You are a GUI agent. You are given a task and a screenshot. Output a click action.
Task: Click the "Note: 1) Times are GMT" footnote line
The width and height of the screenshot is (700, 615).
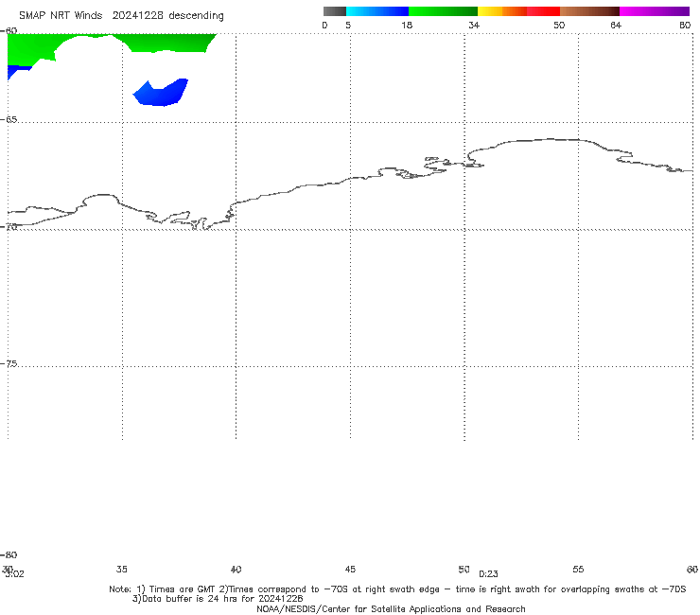(397, 589)
